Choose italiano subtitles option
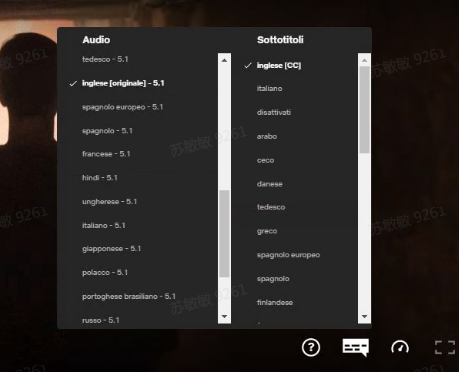Screen dimensions: 459x372 (x=269, y=88)
